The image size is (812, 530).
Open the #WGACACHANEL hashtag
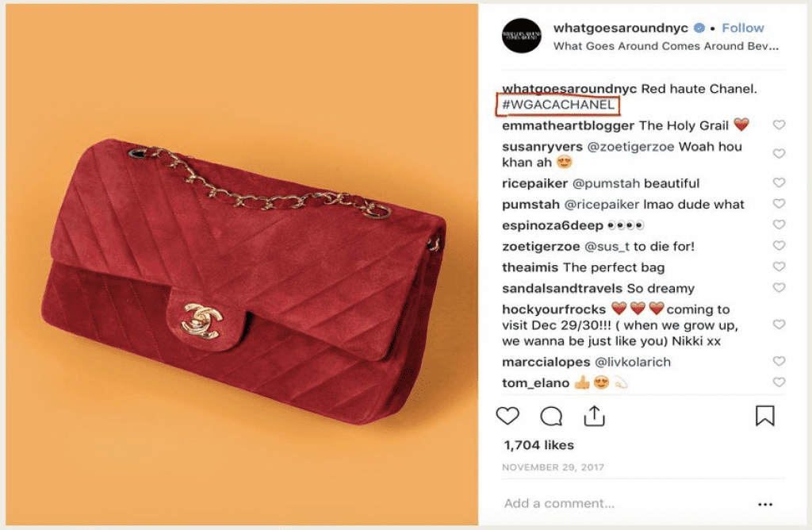click(557, 105)
